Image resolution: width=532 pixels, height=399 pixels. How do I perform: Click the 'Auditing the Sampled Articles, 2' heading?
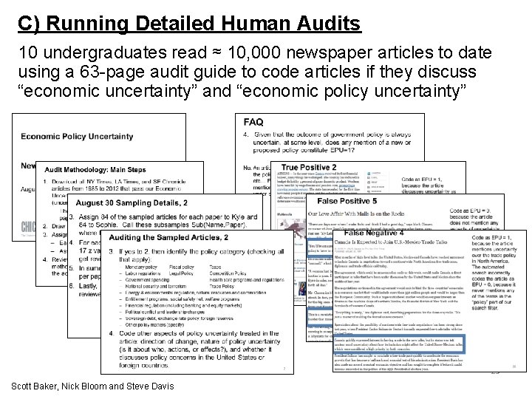pyautogui.click(x=168, y=238)
